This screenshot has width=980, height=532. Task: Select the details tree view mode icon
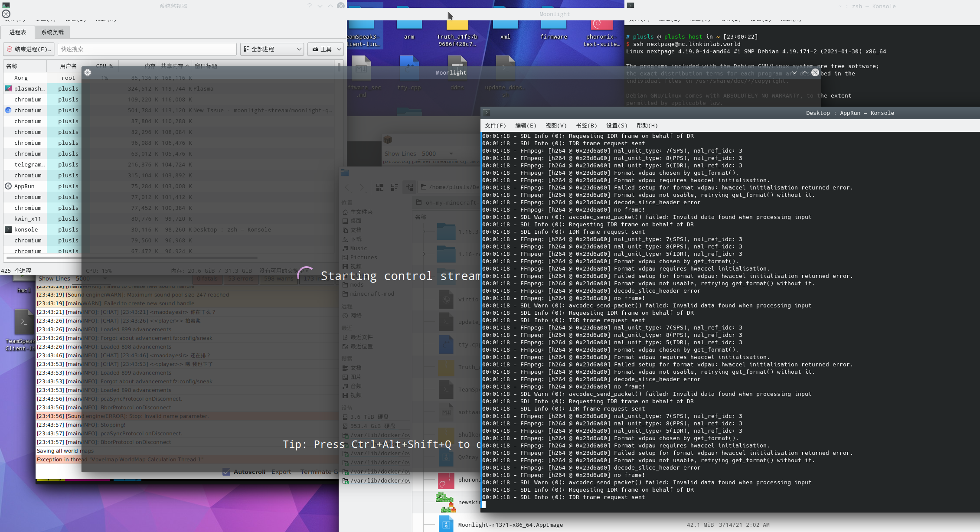tap(409, 187)
